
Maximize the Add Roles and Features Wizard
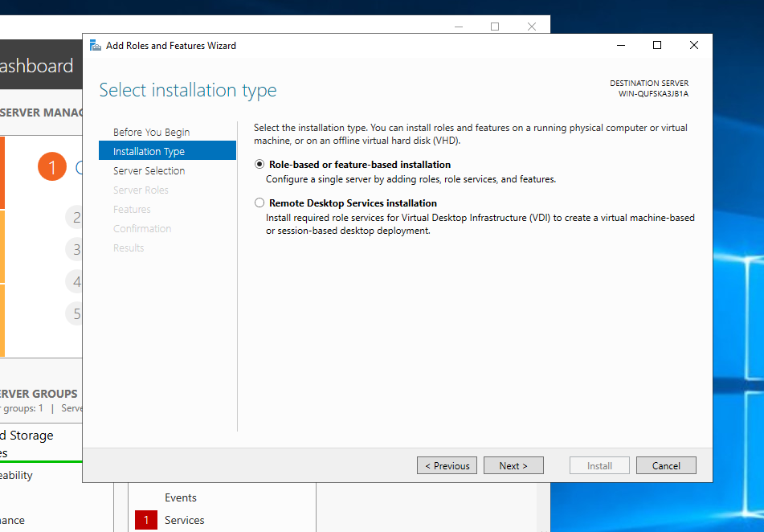[657, 45]
